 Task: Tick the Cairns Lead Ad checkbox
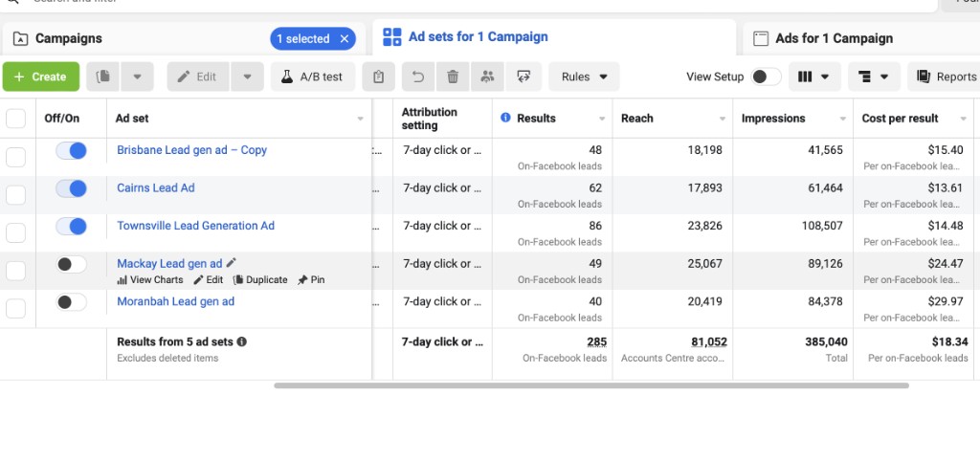coord(15,195)
